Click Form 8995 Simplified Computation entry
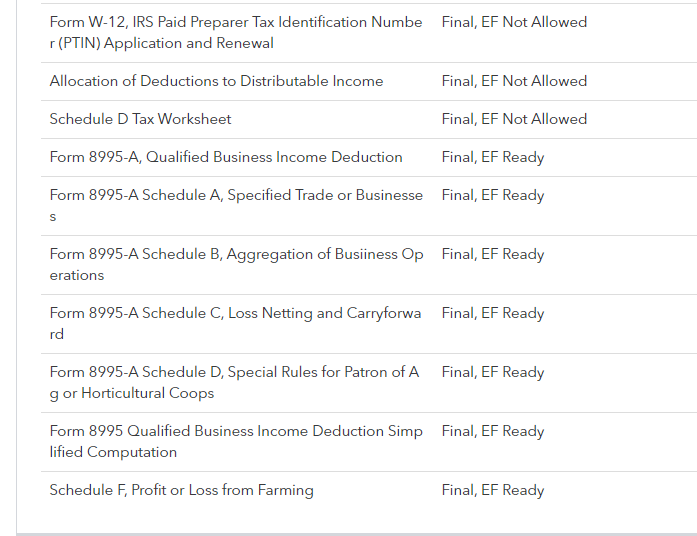This screenshot has width=697, height=536. coord(235,441)
